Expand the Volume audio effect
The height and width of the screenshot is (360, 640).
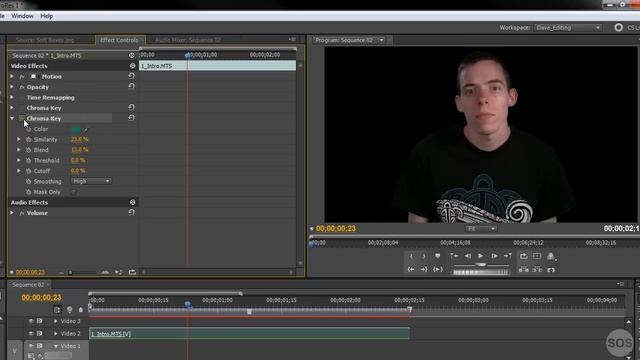point(12,213)
